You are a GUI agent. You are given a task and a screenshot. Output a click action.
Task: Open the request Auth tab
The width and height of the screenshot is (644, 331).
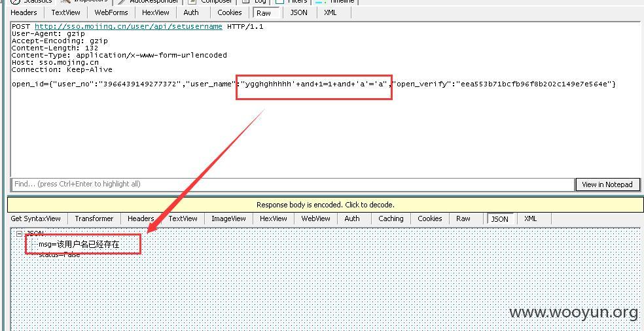pyautogui.click(x=191, y=12)
